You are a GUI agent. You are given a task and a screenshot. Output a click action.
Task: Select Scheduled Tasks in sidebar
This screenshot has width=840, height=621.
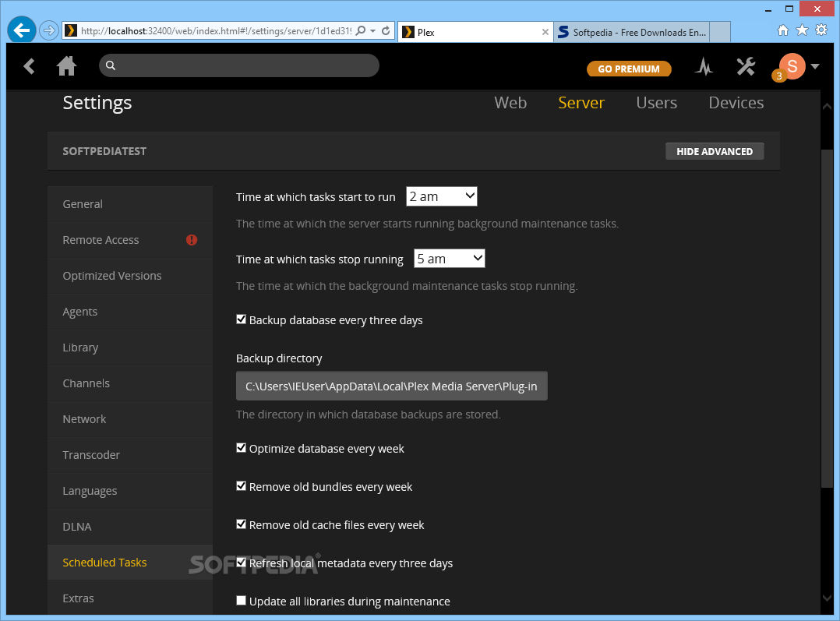pos(130,563)
